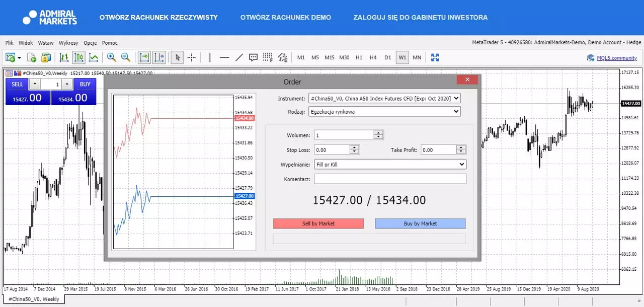Click the Buy by Market button

coord(421,223)
